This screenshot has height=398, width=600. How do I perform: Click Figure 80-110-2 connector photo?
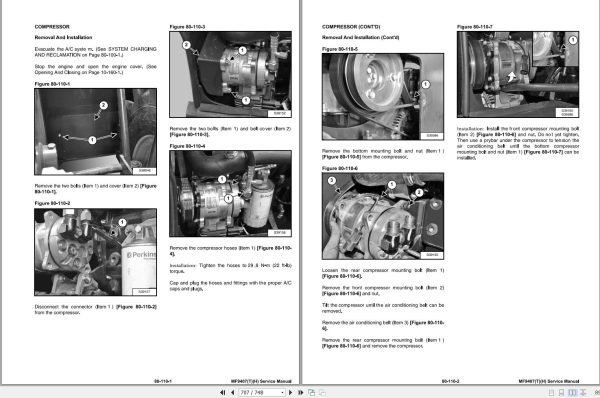(95, 252)
